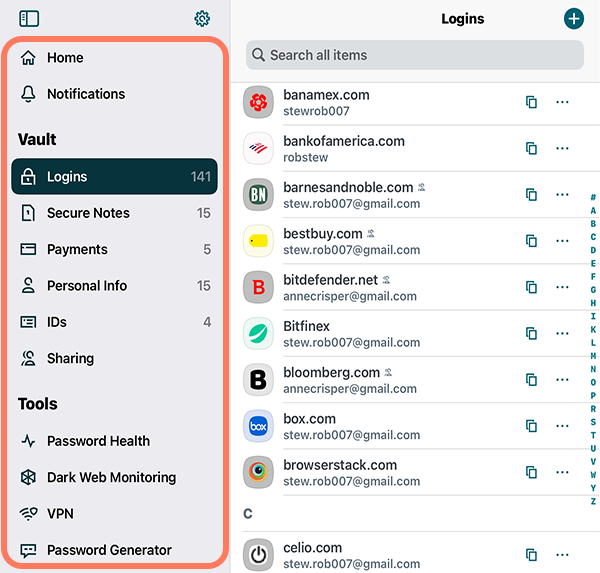Copy bloomberg.com credentials icon
Image resolution: width=600 pixels, height=573 pixels.
pyautogui.click(x=531, y=380)
